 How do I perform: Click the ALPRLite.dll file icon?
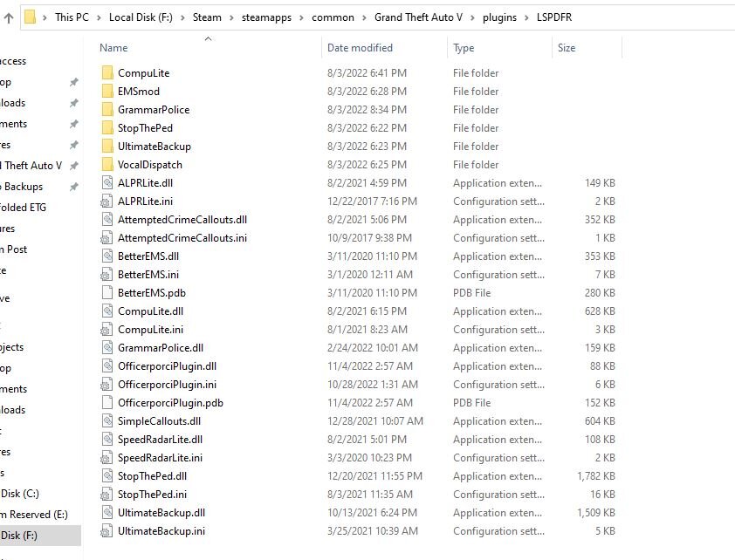pos(107,182)
